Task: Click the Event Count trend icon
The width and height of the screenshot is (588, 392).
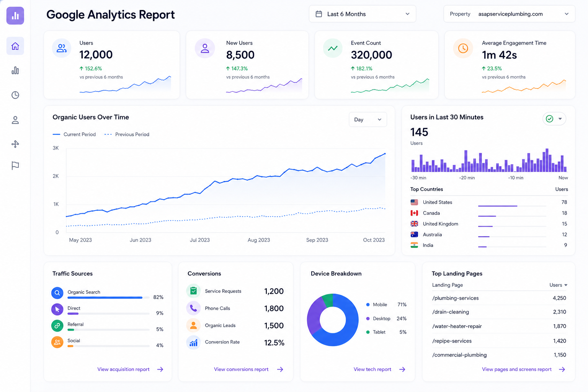Action: (333, 48)
